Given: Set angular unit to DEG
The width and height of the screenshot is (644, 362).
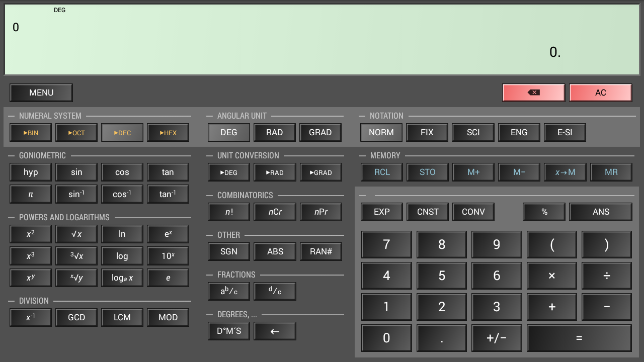Looking at the screenshot, I should pyautogui.click(x=229, y=133).
